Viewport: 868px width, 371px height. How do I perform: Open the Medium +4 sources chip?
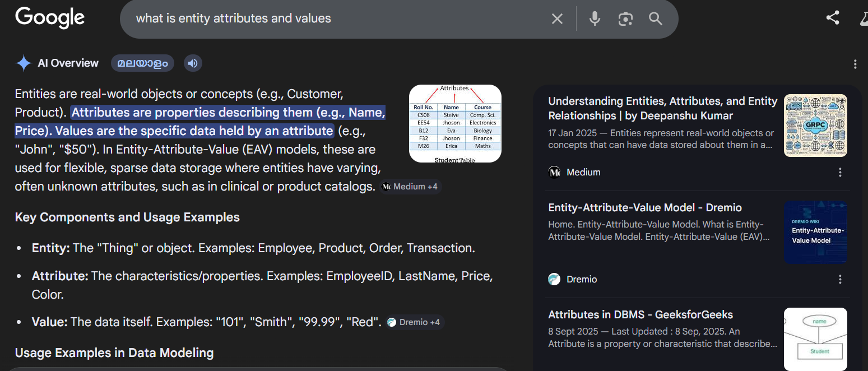(410, 187)
